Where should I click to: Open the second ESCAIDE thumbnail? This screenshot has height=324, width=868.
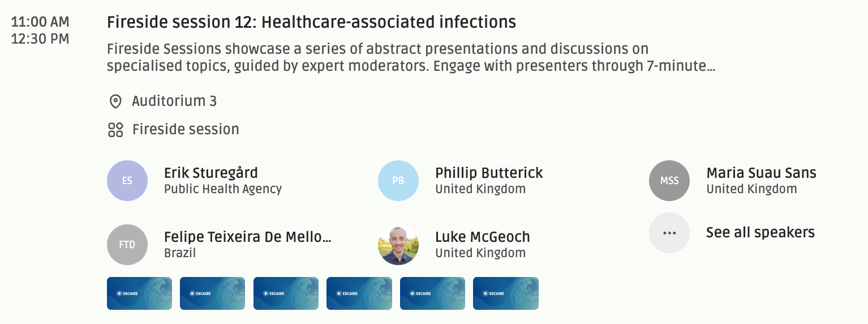click(x=212, y=293)
